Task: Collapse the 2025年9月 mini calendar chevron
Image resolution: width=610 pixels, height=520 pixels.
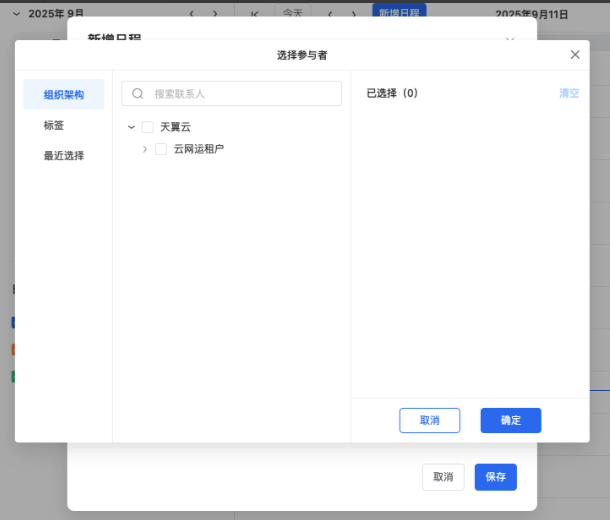Action: pyautogui.click(x=16, y=14)
